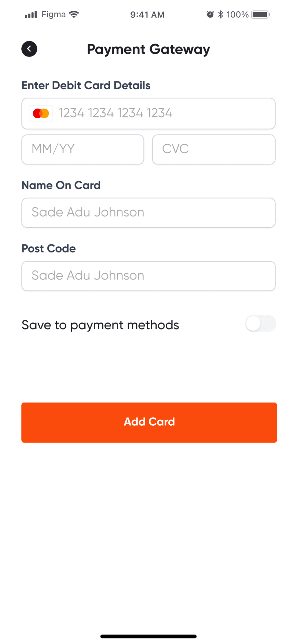Click the Payment Gateway title
Viewport: 297px width, 644px height.
click(148, 49)
